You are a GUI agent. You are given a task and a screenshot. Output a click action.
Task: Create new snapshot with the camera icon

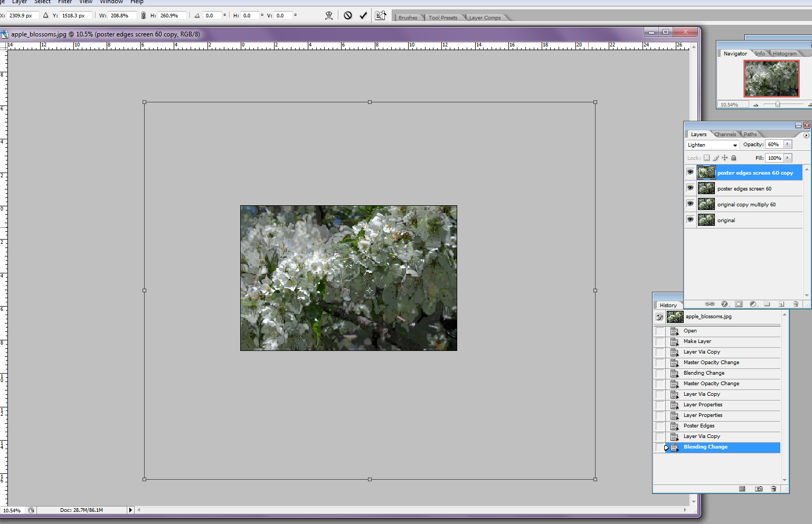pos(758,489)
